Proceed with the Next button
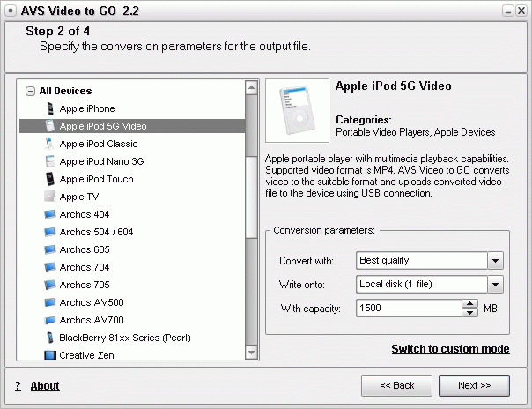This screenshot has width=532, height=409. (474, 385)
